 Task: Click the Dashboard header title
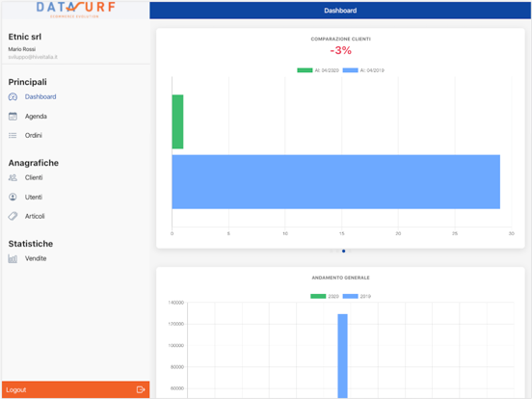(x=340, y=11)
